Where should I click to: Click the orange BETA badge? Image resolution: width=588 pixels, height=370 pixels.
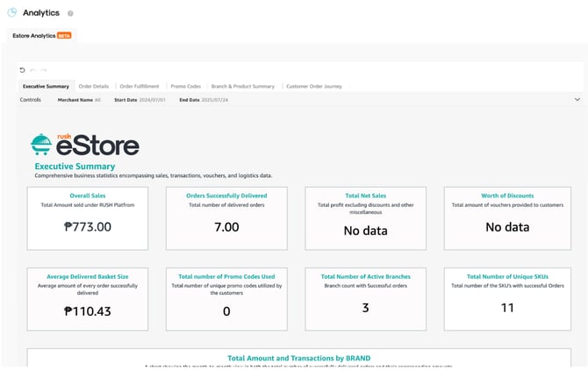[64, 36]
